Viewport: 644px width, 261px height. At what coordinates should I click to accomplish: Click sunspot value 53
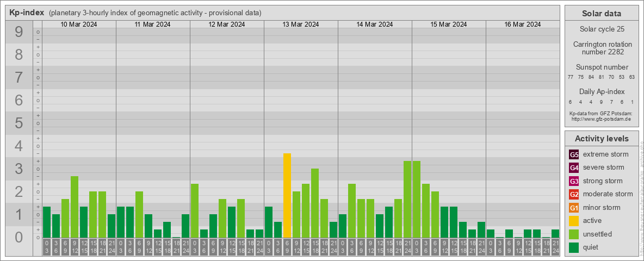pos(622,77)
